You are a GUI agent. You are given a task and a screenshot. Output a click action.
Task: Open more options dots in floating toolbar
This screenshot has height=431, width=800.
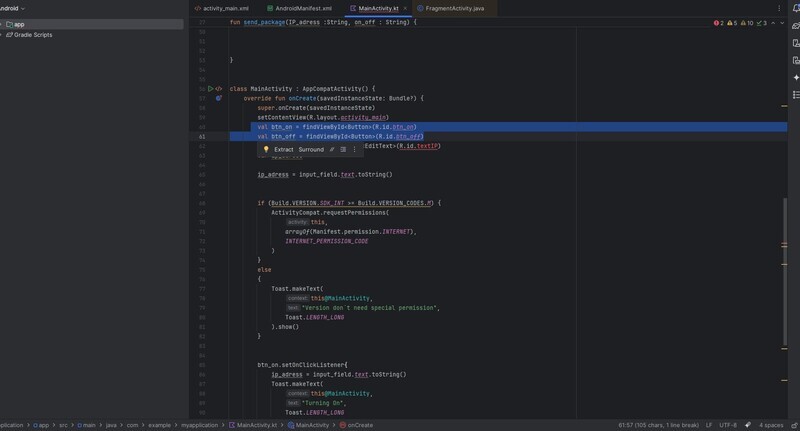point(355,149)
